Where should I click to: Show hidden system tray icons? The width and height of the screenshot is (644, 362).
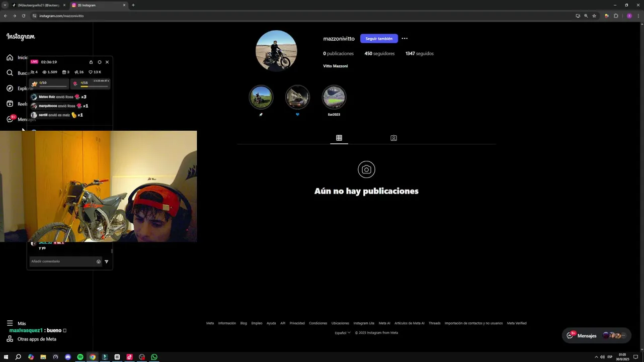coord(596,357)
